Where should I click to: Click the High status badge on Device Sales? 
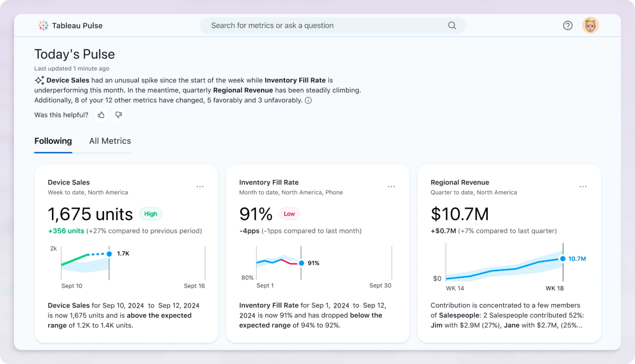tap(151, 213)
